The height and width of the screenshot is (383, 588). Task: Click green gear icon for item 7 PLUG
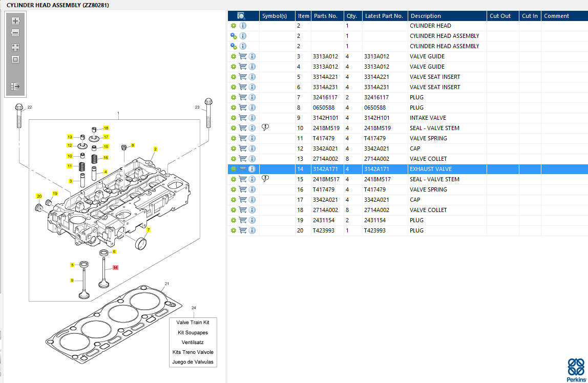(234, 97)
